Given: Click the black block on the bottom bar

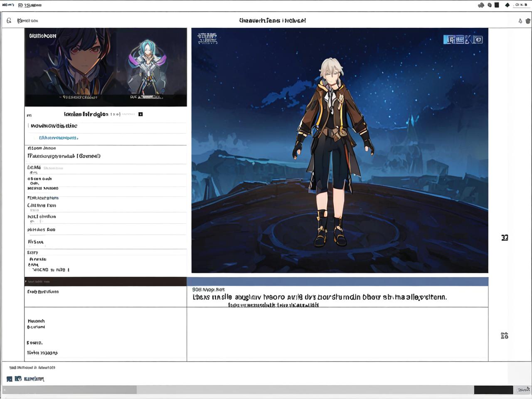Looking at the screenshot, I should (x=493, y=390).
